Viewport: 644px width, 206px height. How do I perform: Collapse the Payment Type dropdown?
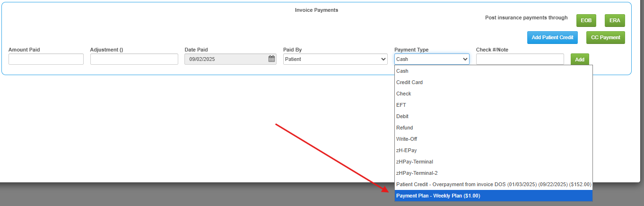(x=432, y=59)
